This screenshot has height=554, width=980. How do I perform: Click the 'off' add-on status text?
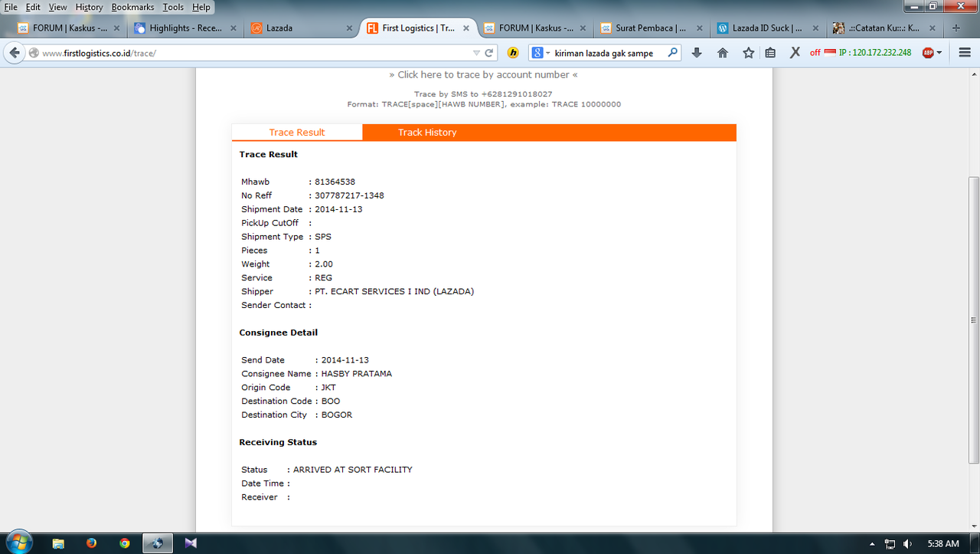815,53
